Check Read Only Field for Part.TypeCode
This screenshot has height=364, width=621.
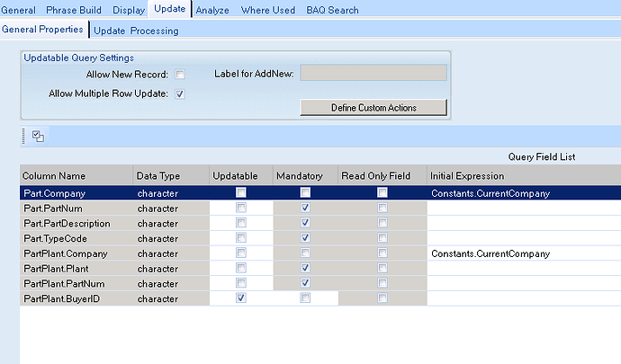(x=382, y=238)
